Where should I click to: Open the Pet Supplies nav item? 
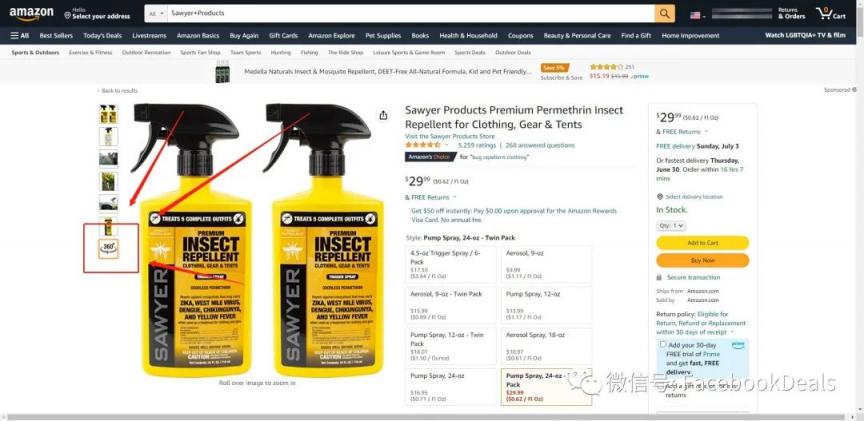click(383, 35)
